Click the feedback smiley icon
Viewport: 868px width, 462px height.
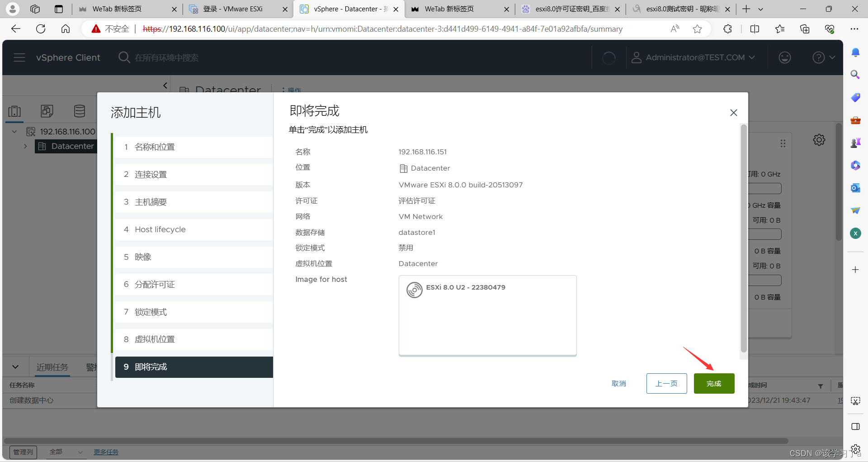784,57
